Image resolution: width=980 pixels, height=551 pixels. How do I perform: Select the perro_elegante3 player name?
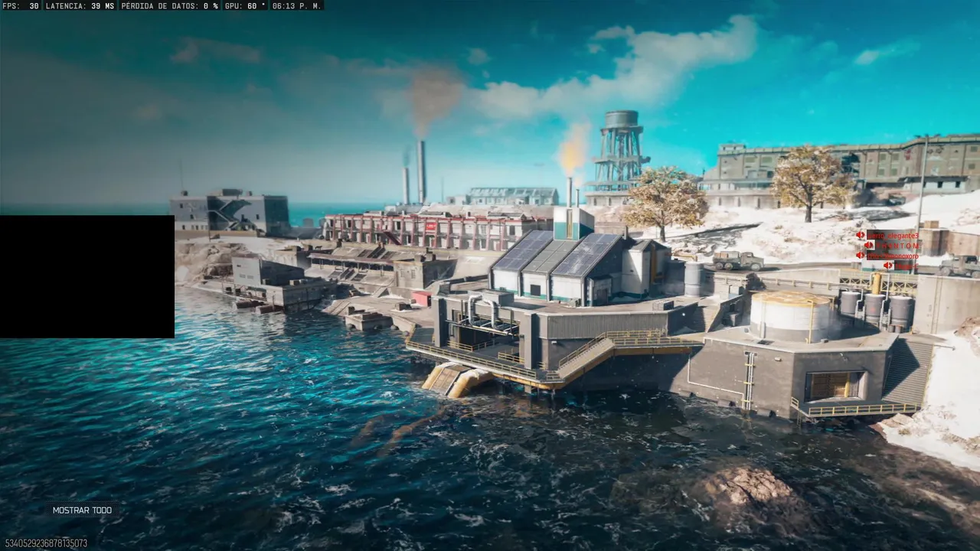893,236
